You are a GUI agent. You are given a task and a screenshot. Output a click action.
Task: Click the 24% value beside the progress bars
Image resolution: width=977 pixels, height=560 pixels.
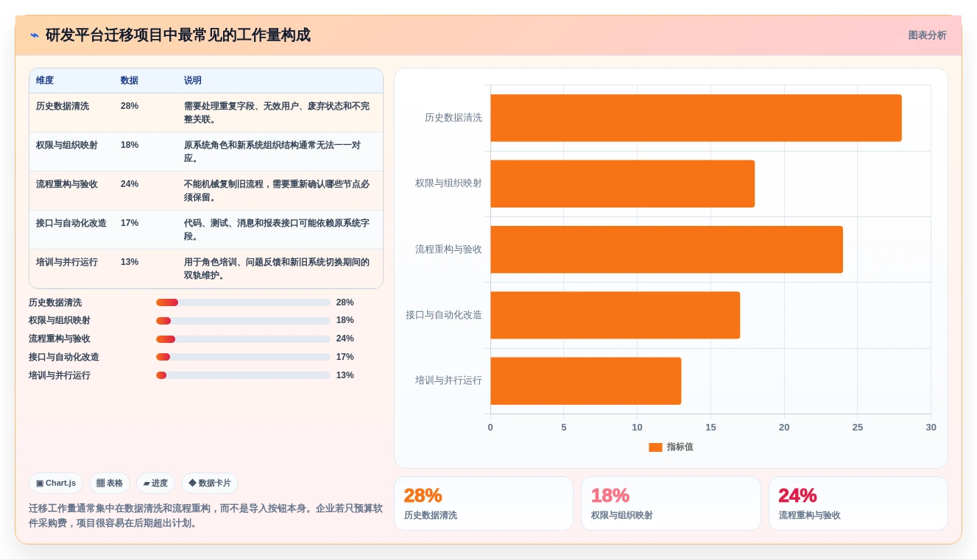345,339
